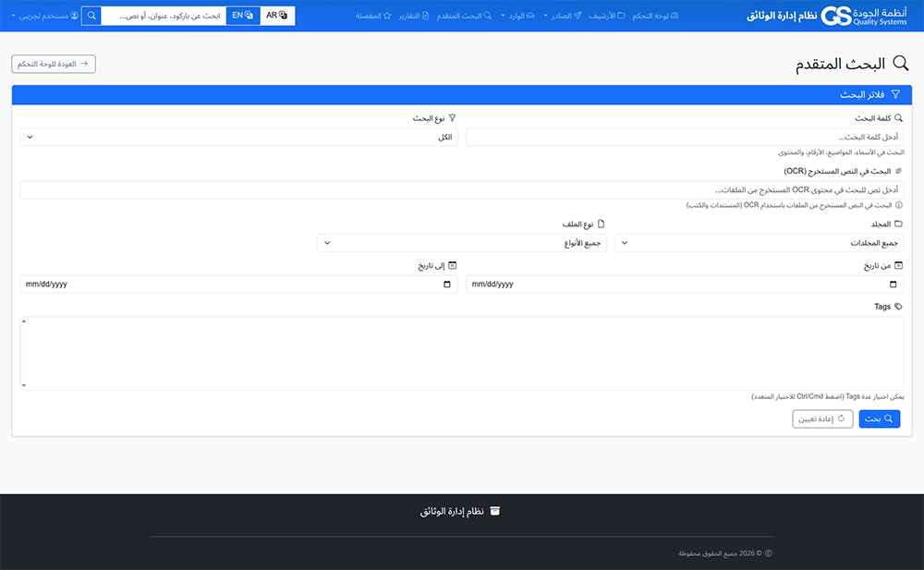
Task: Switch the interface language to EN
Action: pyautogui.click(x=243, y=16)
